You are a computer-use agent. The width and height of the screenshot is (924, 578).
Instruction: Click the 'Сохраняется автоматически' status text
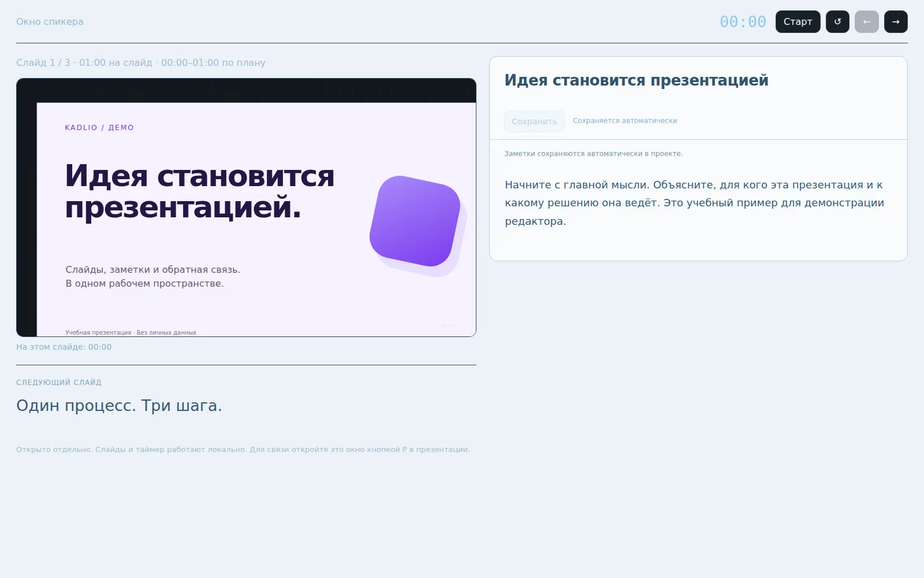click(625, 121)
